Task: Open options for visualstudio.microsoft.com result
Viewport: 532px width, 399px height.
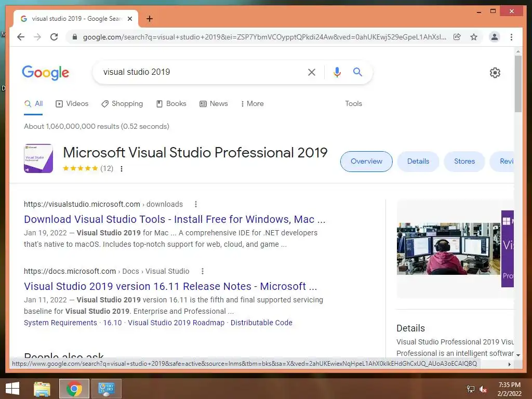Action: point(196,204)
